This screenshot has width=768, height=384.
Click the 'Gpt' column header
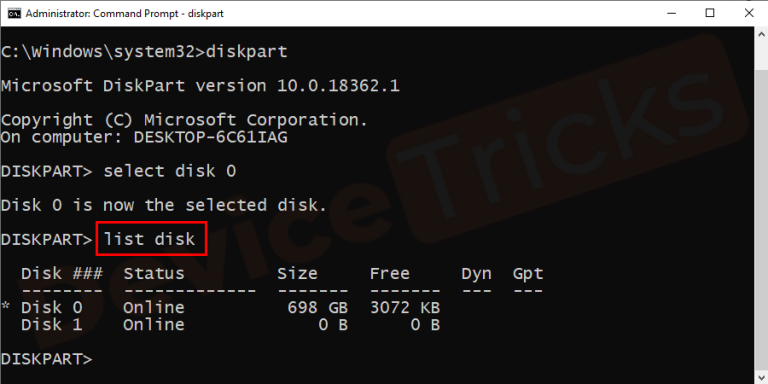point(528,274)
